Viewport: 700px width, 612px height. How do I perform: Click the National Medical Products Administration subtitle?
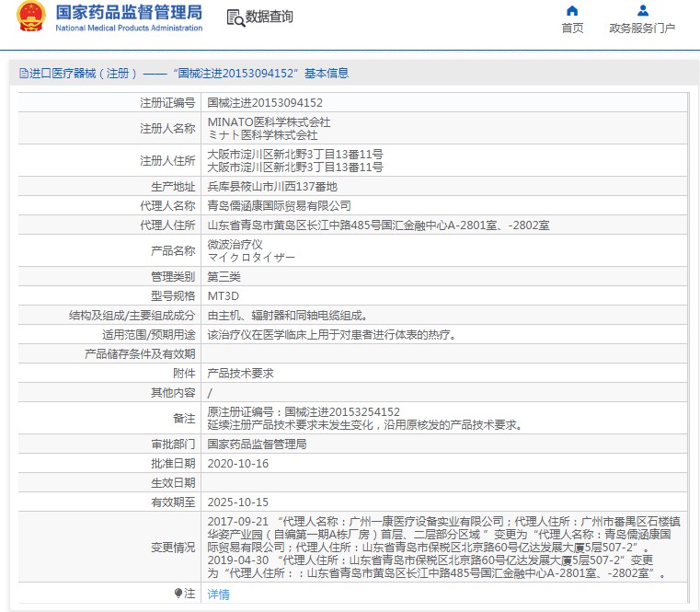point(129,29)
